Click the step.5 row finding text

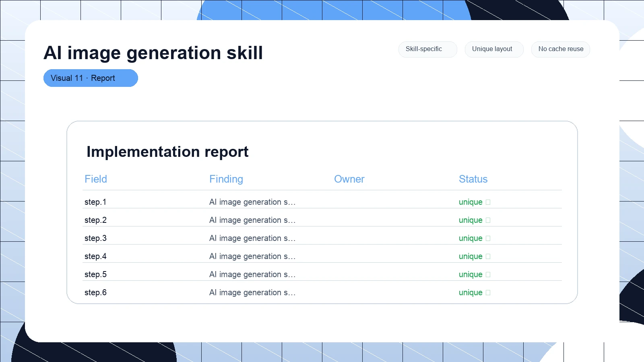tap(252, 274)
